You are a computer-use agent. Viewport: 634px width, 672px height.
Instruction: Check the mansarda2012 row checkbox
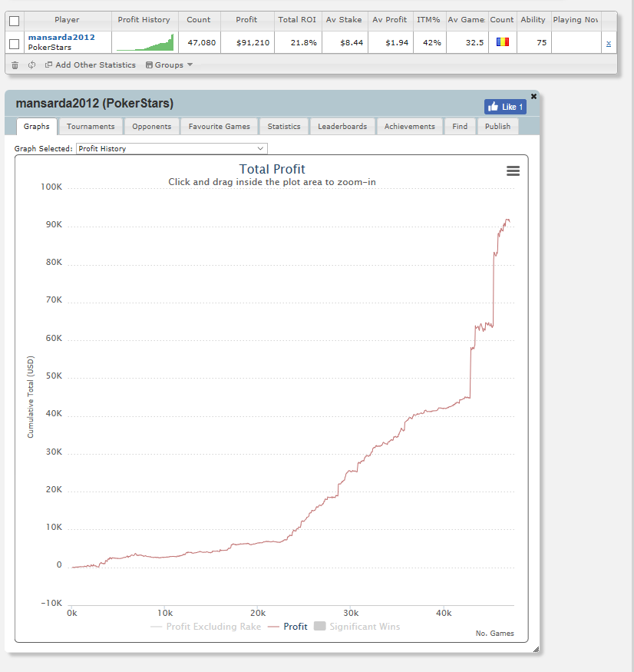[x=14, y=44]
